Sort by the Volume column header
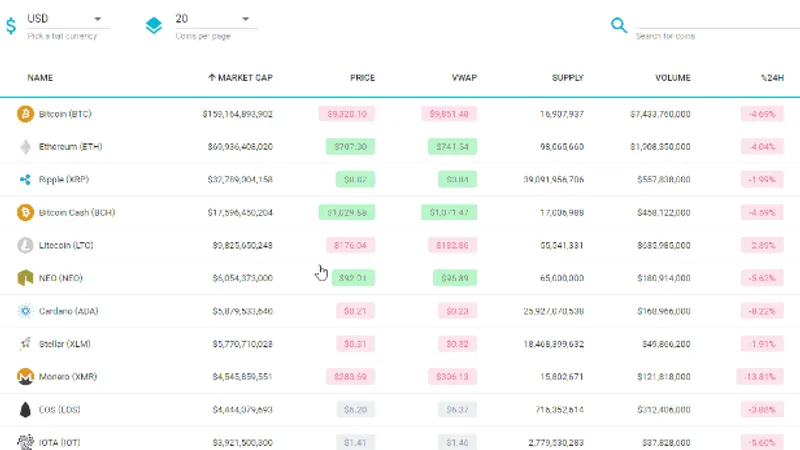 pyautogui.click(x=672, y=78)
